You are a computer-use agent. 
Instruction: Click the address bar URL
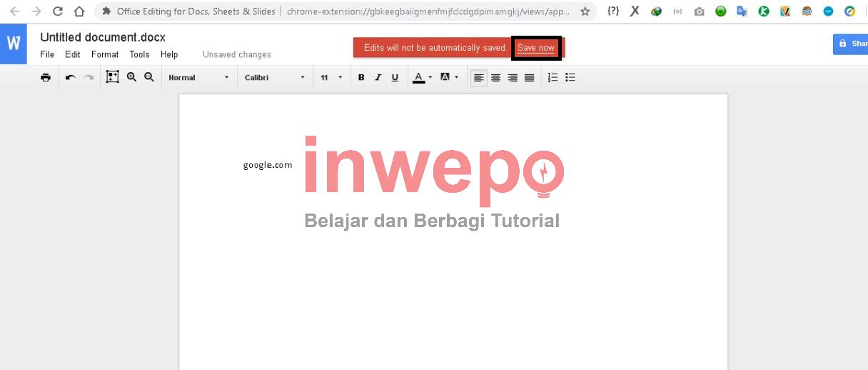click(428, 11)
